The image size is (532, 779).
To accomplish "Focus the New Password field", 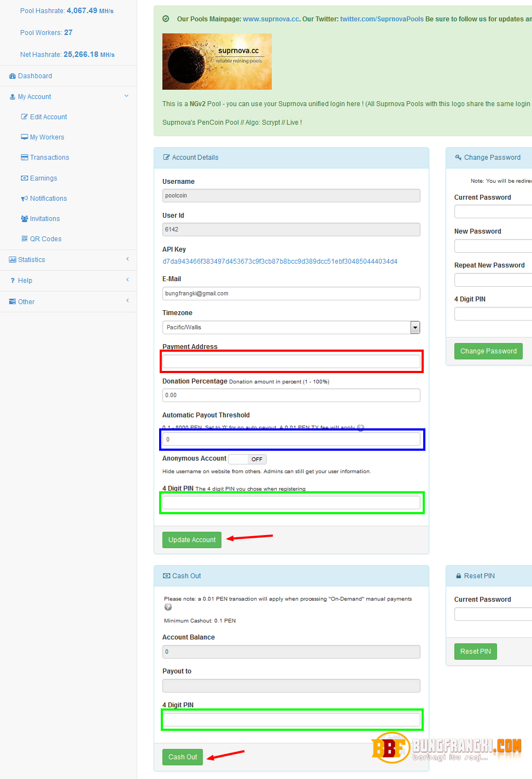I will [x=493, y=246].
